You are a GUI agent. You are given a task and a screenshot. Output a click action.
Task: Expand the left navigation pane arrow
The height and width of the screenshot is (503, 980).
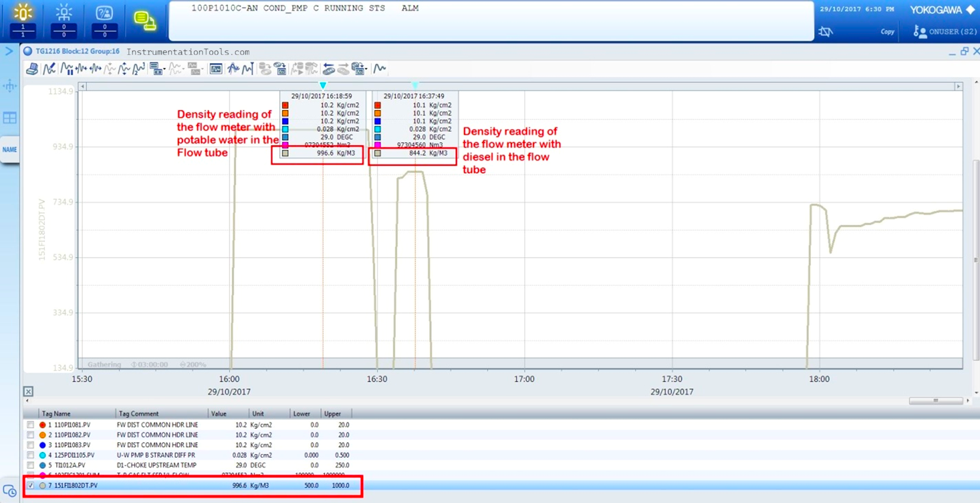[x=9, y=51]
